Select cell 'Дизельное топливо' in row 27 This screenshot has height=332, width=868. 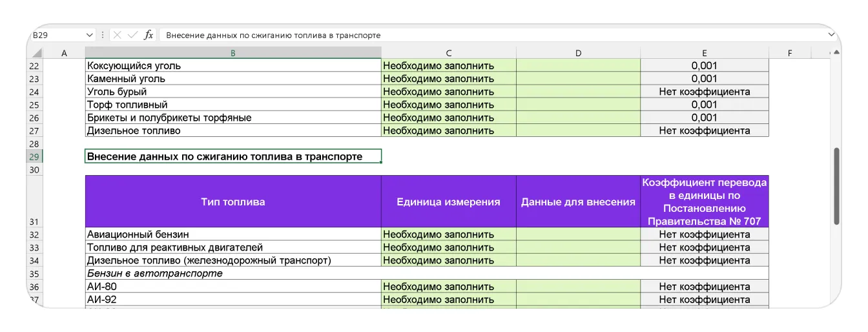coord(233,130)
